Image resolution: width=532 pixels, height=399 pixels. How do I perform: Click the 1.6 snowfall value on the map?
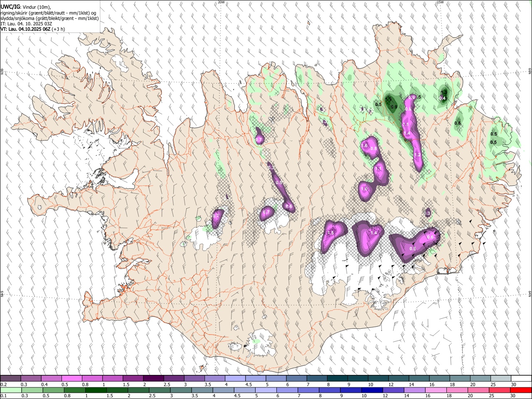point(365,146)
